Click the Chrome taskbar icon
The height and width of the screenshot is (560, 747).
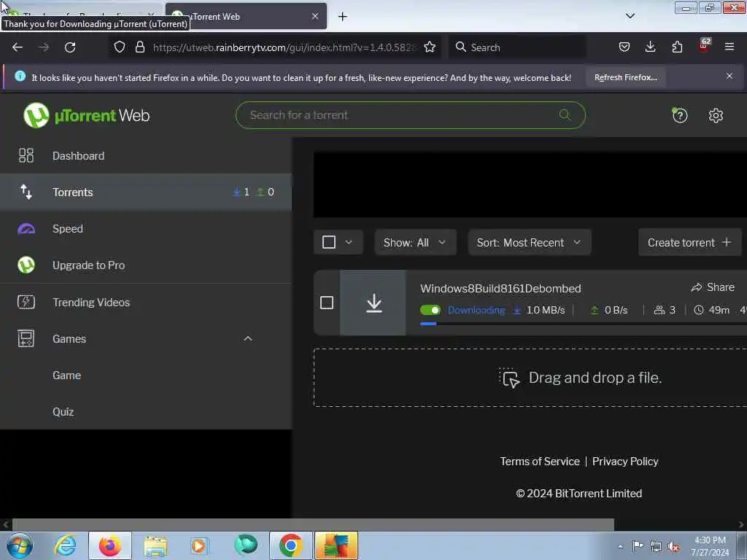[x=290, y=545]
